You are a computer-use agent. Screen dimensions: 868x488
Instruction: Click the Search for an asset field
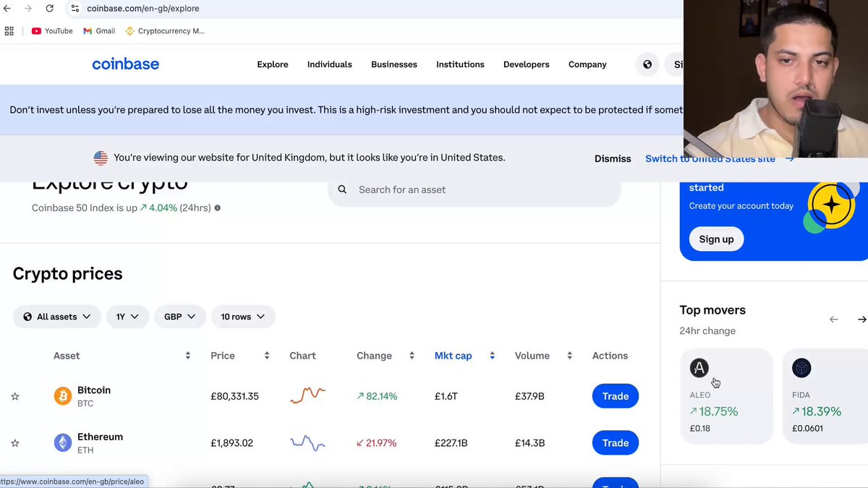475,189
